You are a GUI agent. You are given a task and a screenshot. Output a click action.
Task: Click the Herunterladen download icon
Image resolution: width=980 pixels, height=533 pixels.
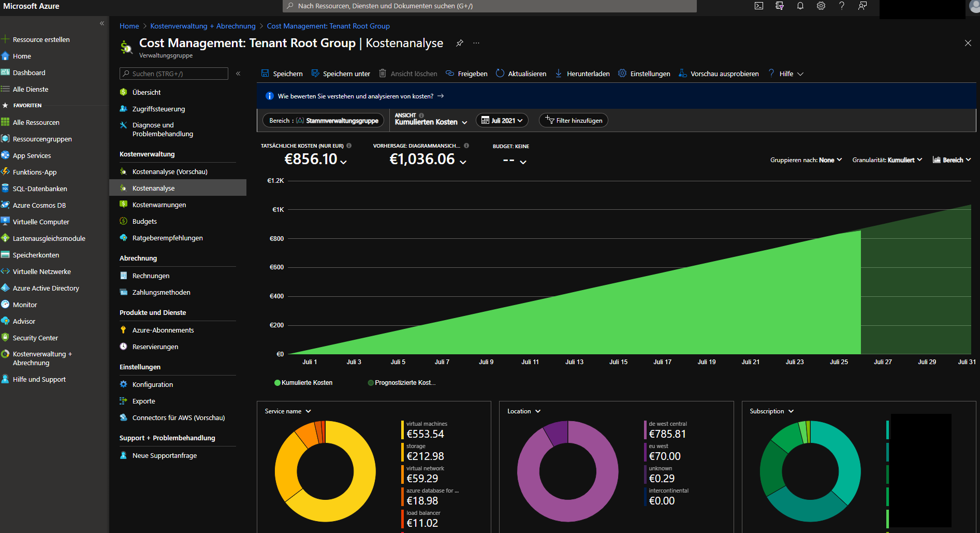point(559,74)
